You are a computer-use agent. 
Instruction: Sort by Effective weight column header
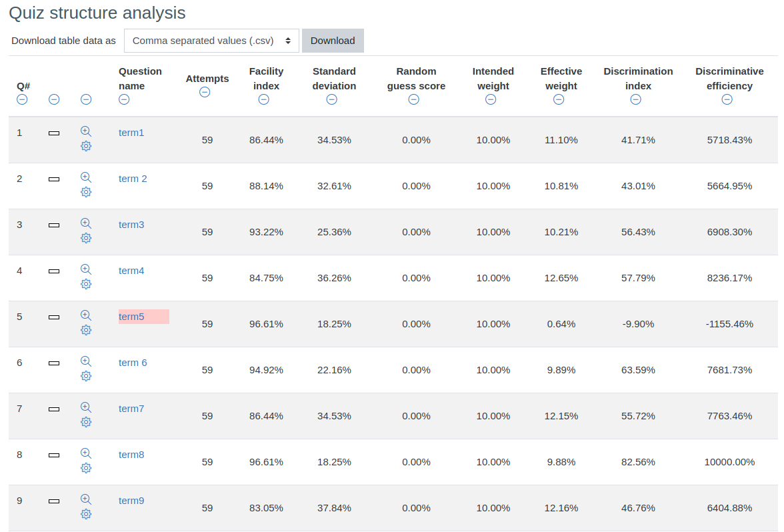[561, 79]
